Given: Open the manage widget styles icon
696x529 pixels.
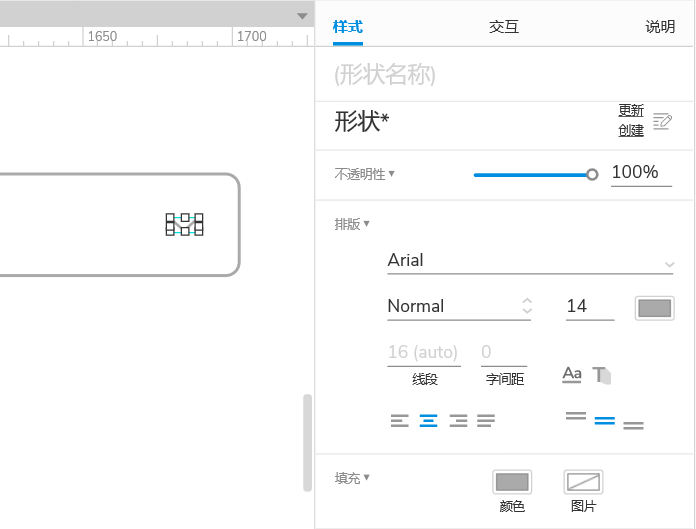Looking at the screenshot, I should 662,121.
